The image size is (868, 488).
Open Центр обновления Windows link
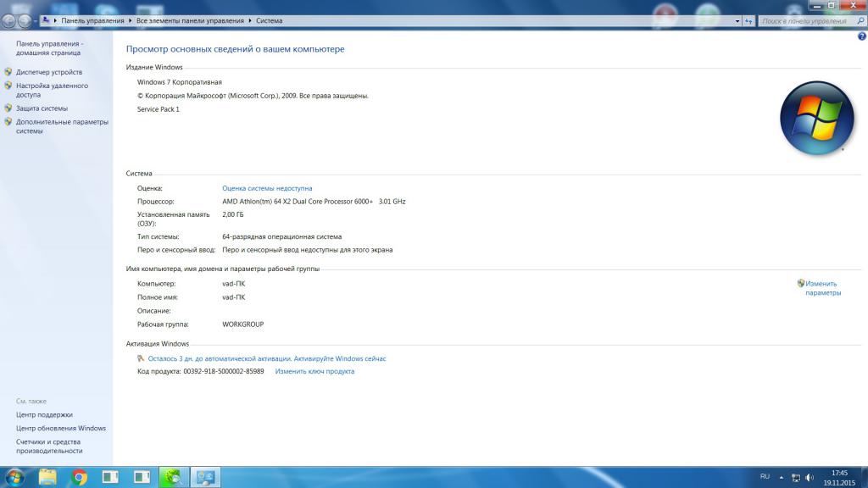[x=61, y=428]
